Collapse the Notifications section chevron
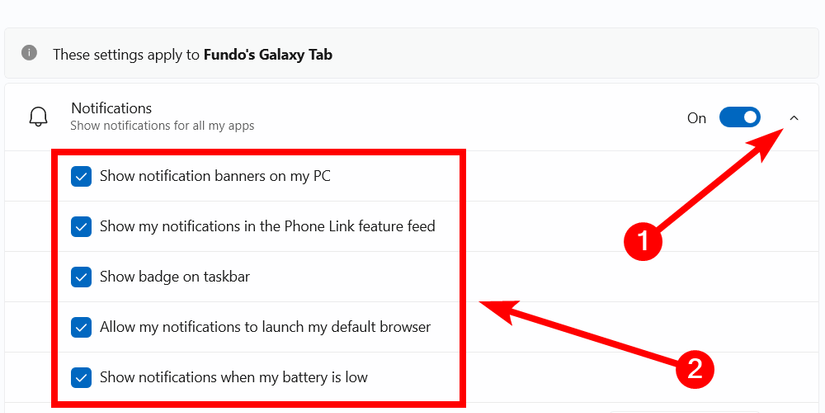 794,118
